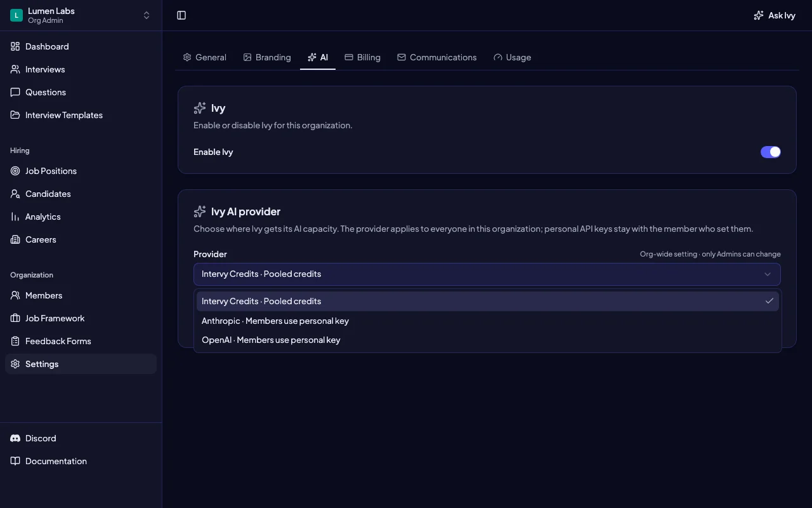
Task: Open the Lumen Labs organization switcher chevron
Action: pyautogui.click(x=147, y=15)
